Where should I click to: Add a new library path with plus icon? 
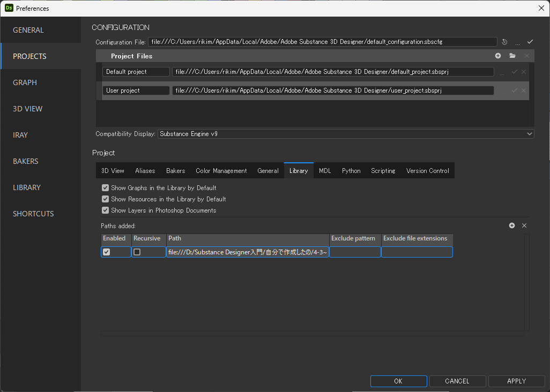pos(512,225)
